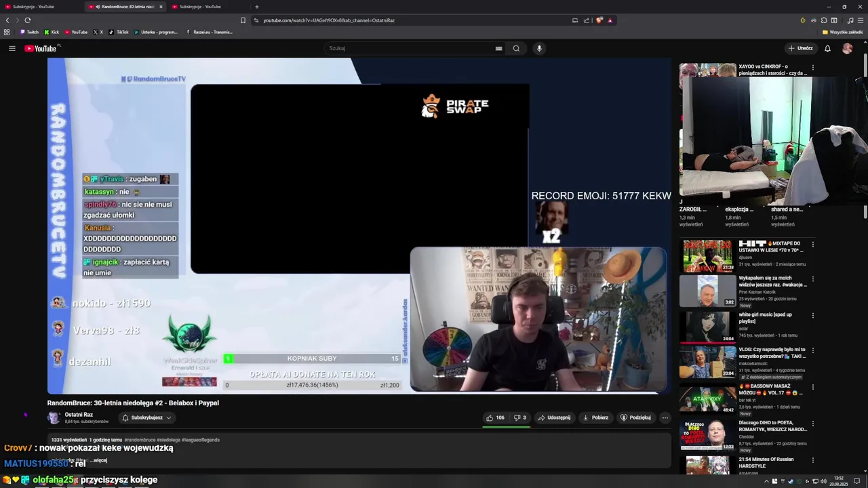Open the All bookmarks folder

click(x=843, y=32)
